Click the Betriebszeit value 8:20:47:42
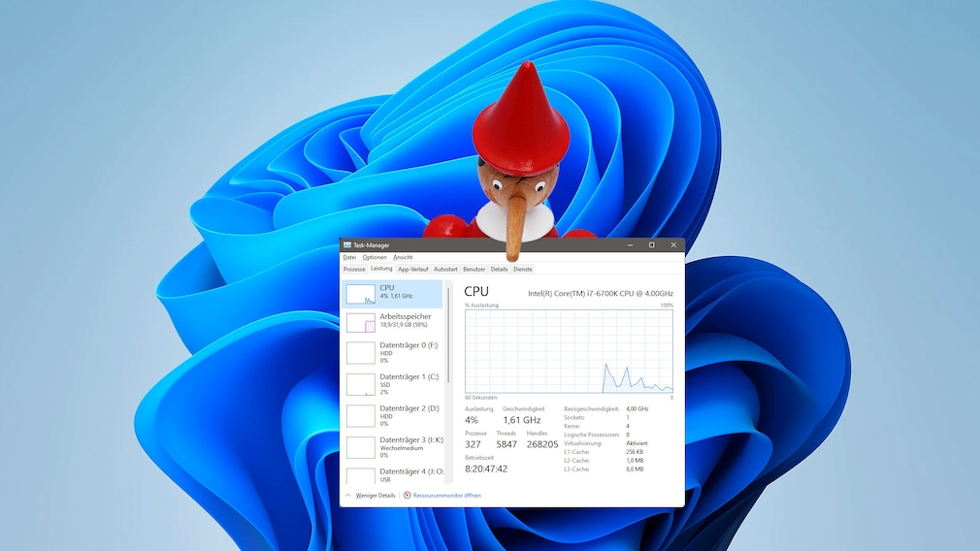This screenshot has width=980, height=551. [486, 469]
